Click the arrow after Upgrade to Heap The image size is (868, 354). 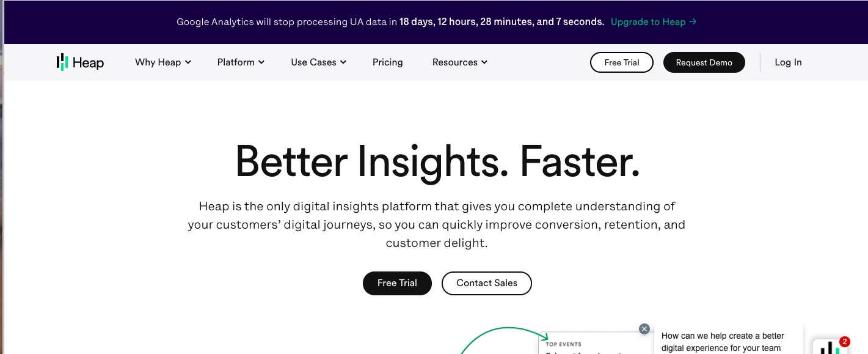click(x=693, y=22)
